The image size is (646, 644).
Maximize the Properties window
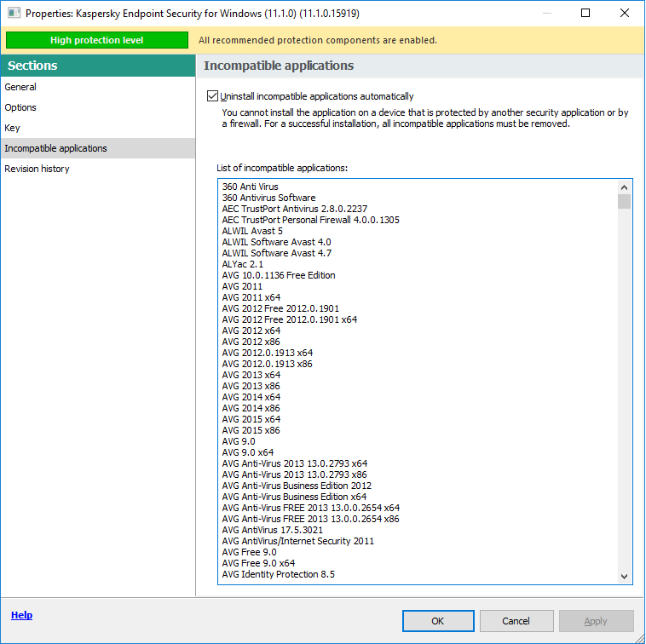585,13
